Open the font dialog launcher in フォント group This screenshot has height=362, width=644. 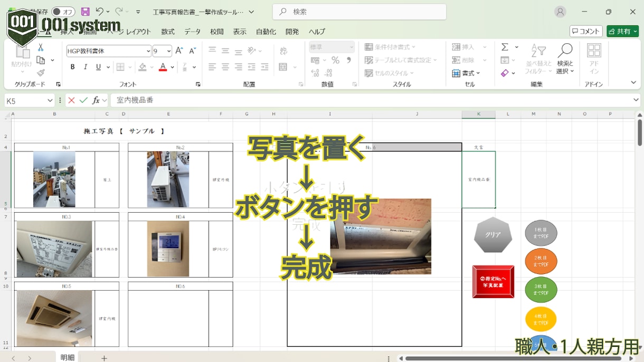(x=198, y=84)
